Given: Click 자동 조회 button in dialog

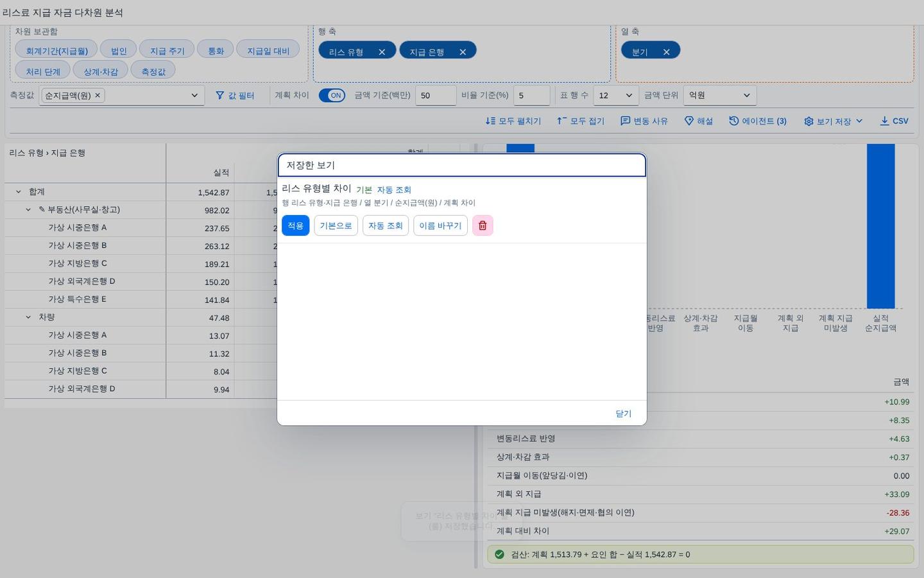Looking at the screenshot, I should click(x=386, y=225).
